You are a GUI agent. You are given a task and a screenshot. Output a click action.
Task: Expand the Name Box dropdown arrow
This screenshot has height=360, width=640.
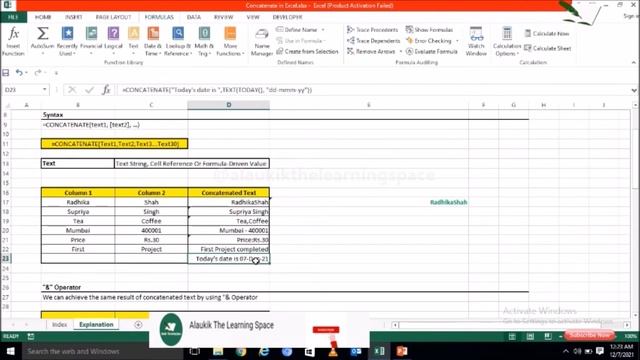[44, 90]
